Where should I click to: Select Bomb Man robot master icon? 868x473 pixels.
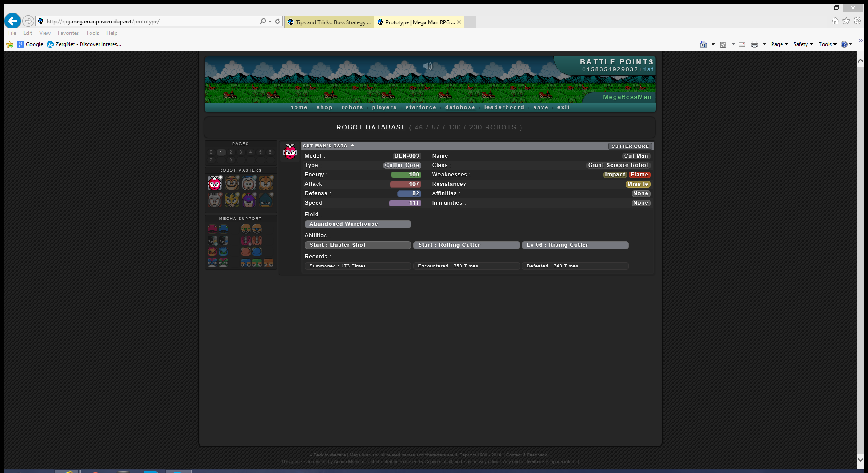click(266, 183)
